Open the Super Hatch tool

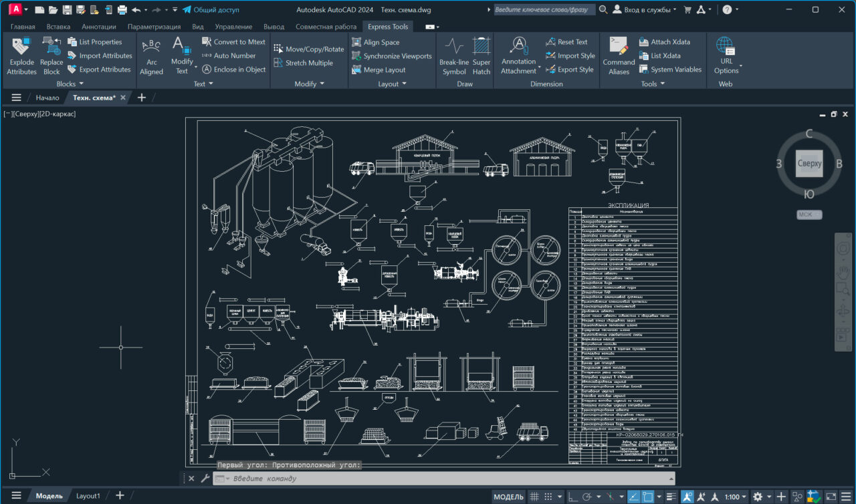tap(481, 55)
